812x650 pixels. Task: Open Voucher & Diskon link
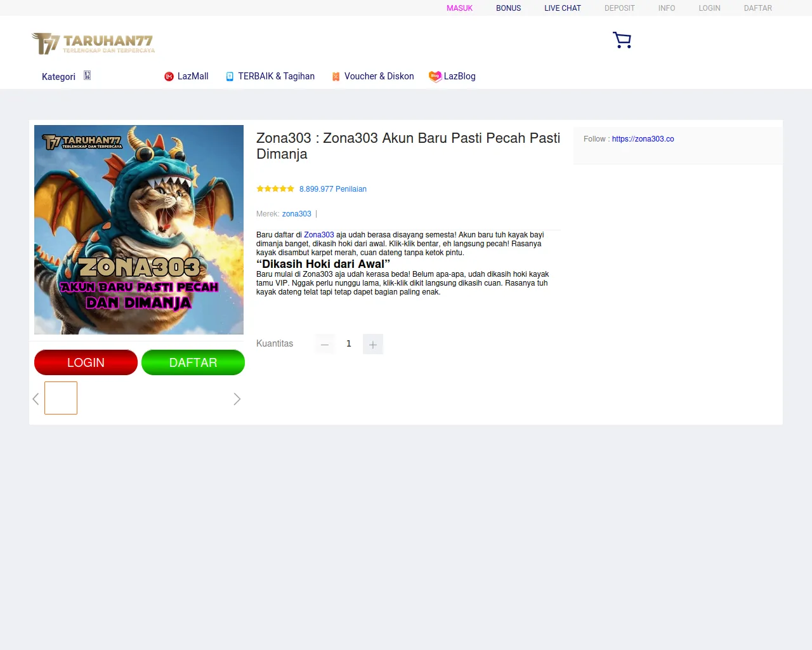[x=379, y=76]
